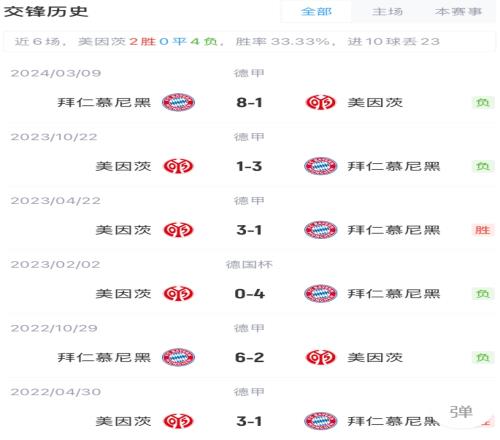Click Bayern logo in 0-4 cup match
Screen dimensions: 500x440
pyautogui.click(x=320, y=293)
